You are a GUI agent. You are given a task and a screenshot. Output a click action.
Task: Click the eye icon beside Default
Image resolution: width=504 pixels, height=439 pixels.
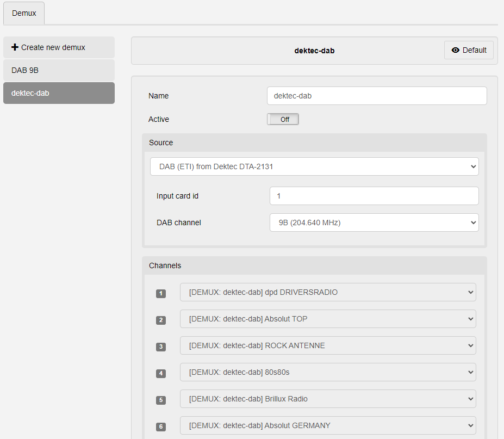456,50
